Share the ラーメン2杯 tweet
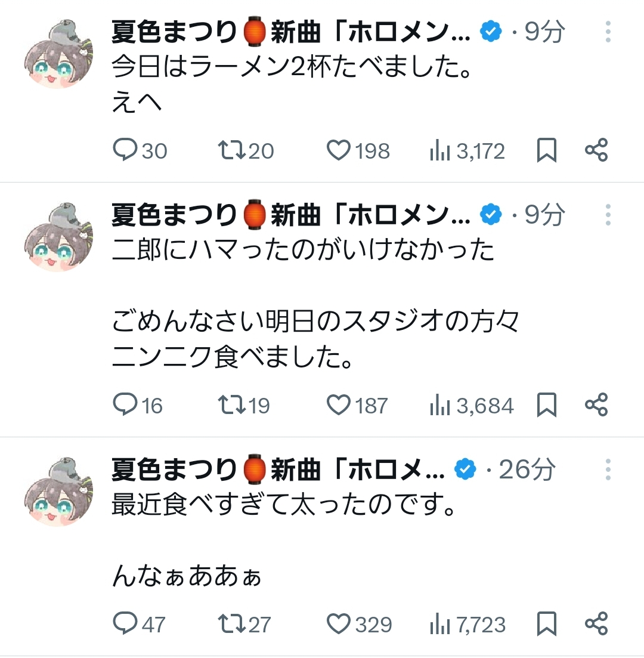Image resolution: width=644 pixels, height=658 pixels. [x=596, y=150]
